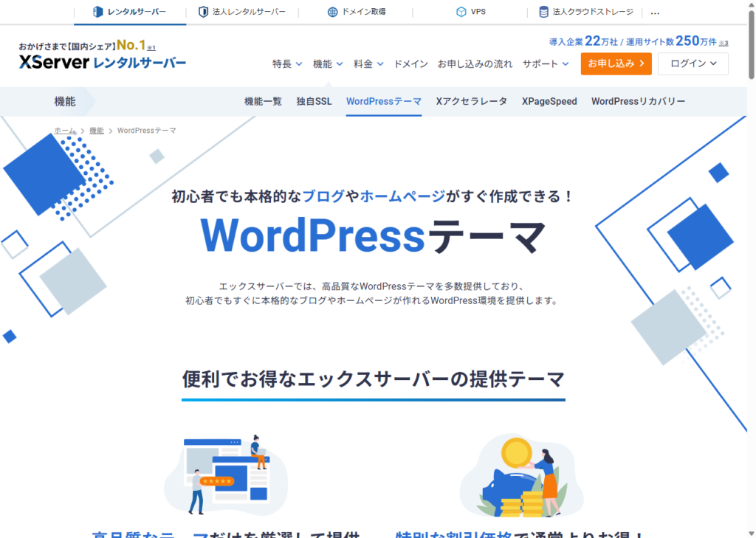Open the ドメイン navigation link

[x=410, y=63]
